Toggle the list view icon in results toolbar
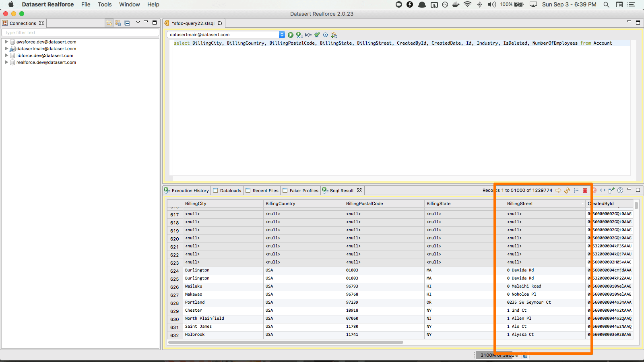Image resolution: width=644 pixels, height=362 pixels. (x=576, y=191)
